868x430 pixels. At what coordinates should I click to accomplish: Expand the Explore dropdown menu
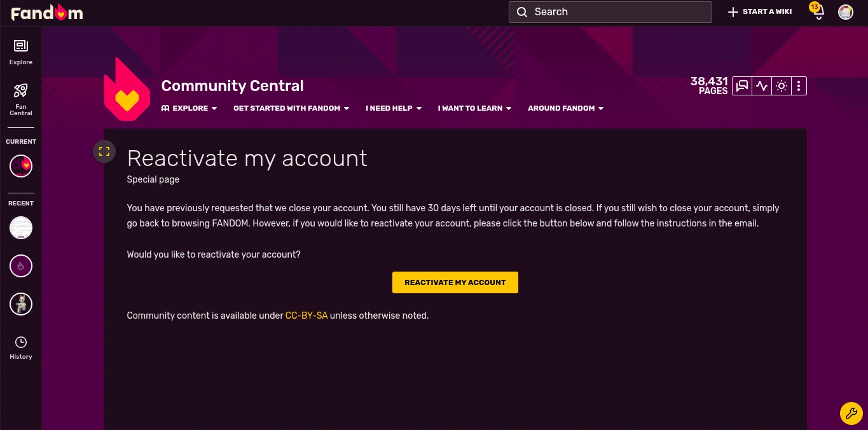click(189, 108)
